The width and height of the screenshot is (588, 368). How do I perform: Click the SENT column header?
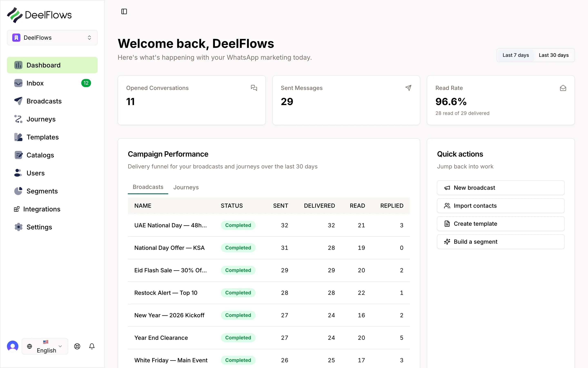point(281,206)
